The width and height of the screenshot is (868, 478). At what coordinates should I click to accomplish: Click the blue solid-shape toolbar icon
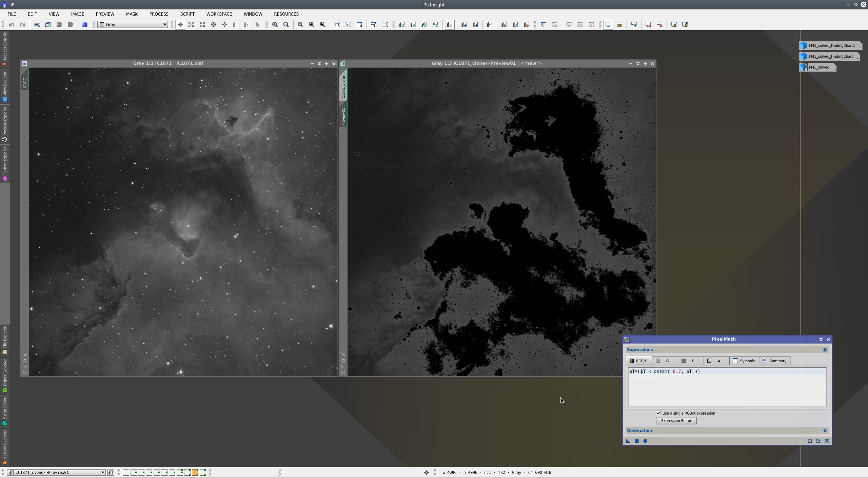tap(85, 24)
